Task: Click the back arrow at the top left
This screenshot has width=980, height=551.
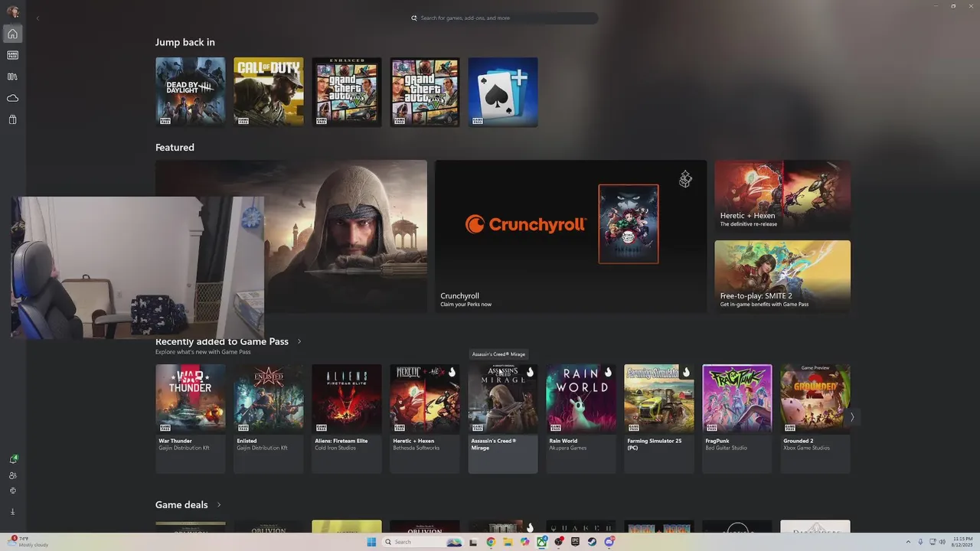Action: [x=38, y=18]
